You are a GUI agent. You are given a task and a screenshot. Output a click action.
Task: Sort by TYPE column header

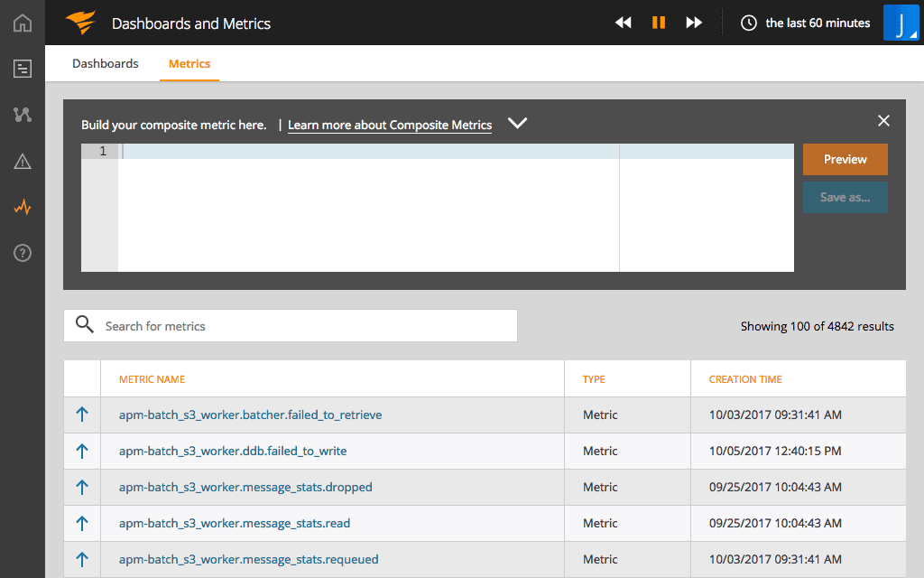point(594,379)
